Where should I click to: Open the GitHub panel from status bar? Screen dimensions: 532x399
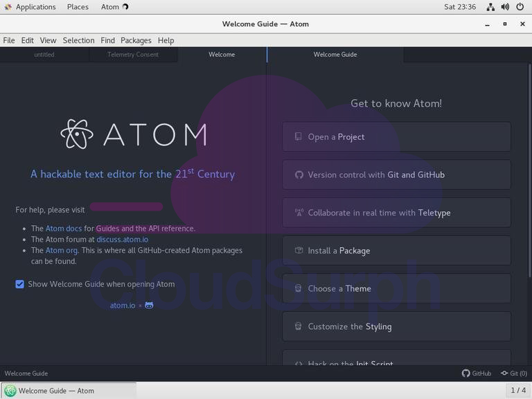coord(477,373)
